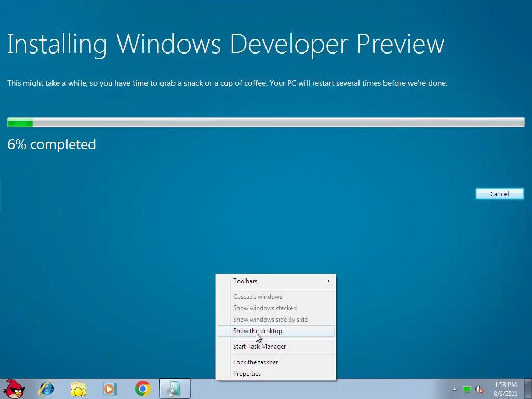The image size is (532, 399).
Task: Launch Internet Explorer from the taskbar
Action: [46, 389]
